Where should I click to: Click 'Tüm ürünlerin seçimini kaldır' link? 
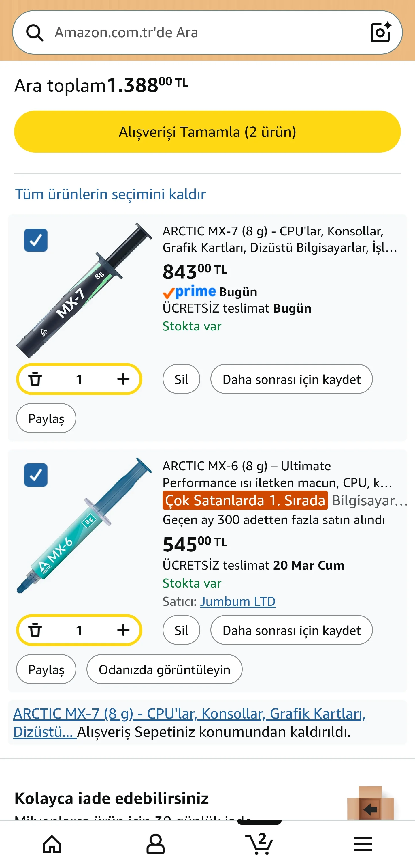coord(110,194)
